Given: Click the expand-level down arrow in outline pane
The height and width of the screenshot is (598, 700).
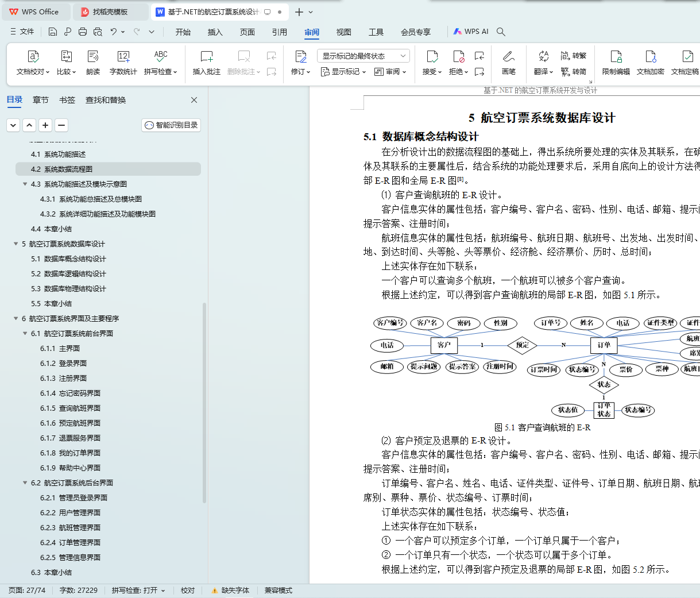Looking at the screenshot, I should [13, 125].
